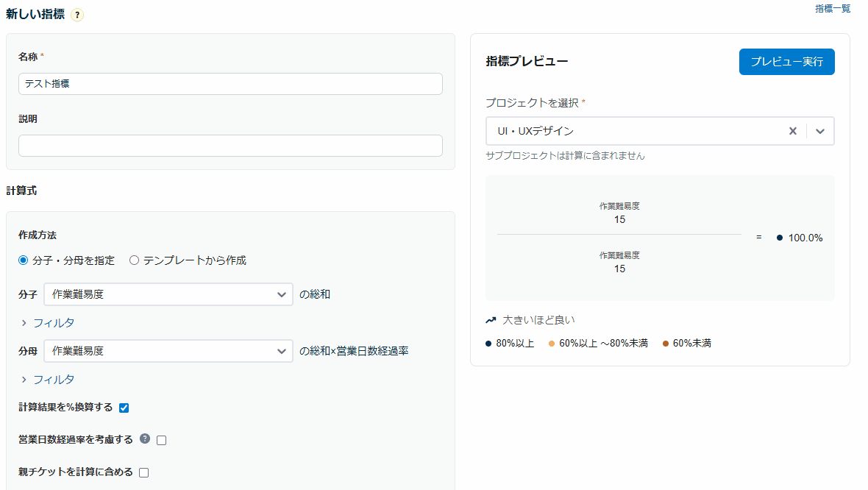Open the project selection dropdown arrow
Viewport: 868px width, 490px height.
(x=820, y=131)
